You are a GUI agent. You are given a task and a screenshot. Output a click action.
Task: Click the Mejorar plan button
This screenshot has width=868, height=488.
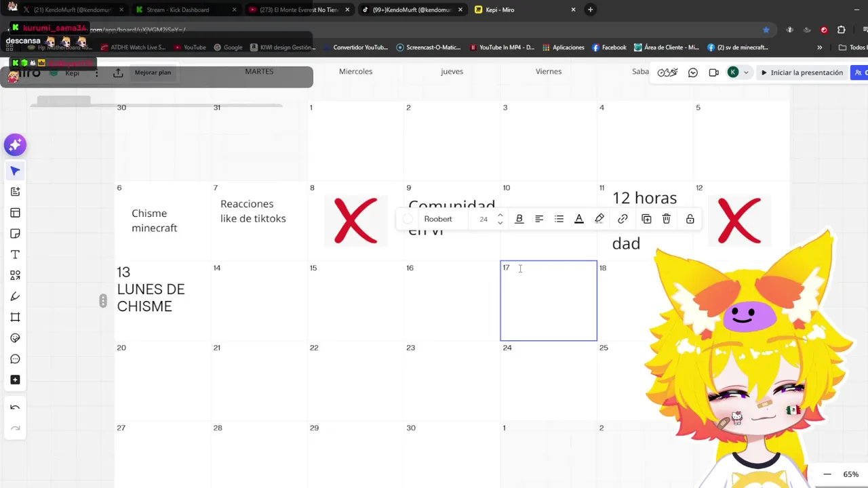pyautogui.click(x=153, y=73)
